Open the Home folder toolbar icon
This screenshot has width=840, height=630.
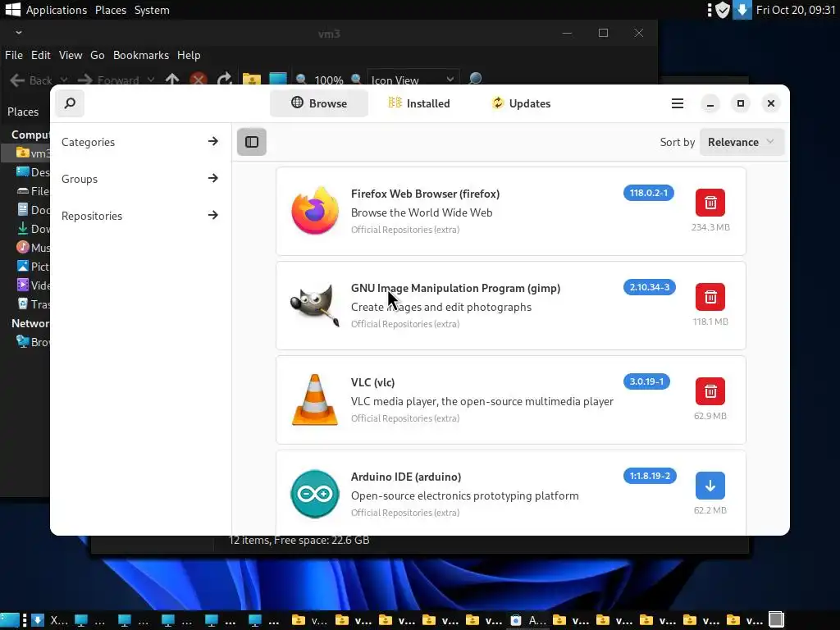[x=251, y=80]
